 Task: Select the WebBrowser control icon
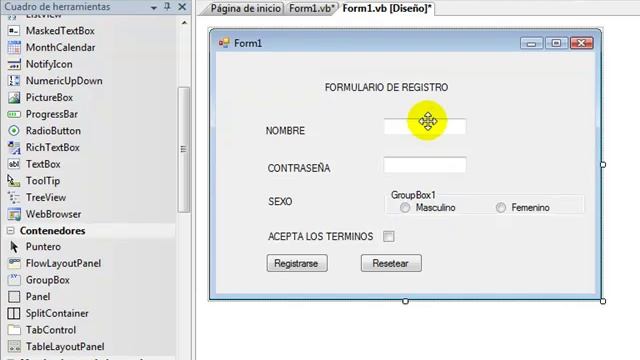pyautogui.click(x=14, y=214)
